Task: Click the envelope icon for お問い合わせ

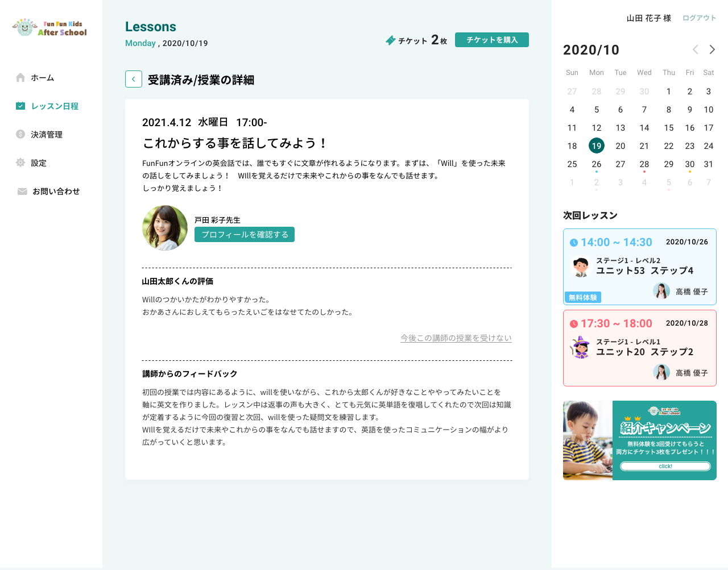Action: [22, 192]
